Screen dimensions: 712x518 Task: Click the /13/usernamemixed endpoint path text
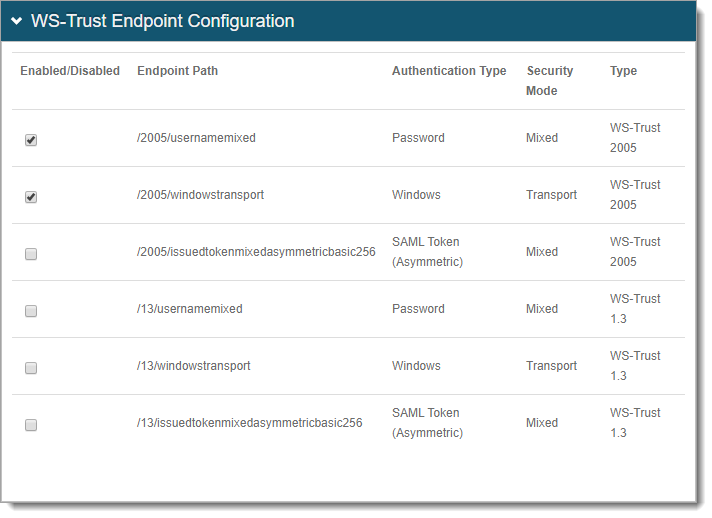(x=189, y=309)
